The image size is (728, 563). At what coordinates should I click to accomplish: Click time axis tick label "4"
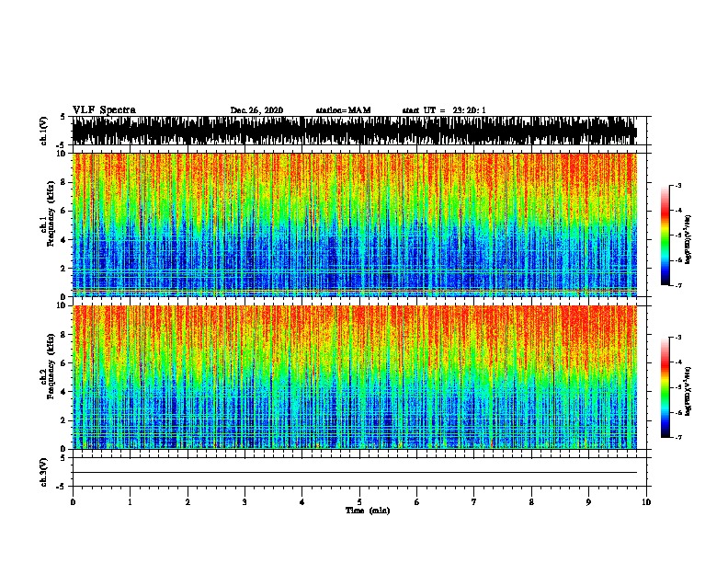click(302, 502)
